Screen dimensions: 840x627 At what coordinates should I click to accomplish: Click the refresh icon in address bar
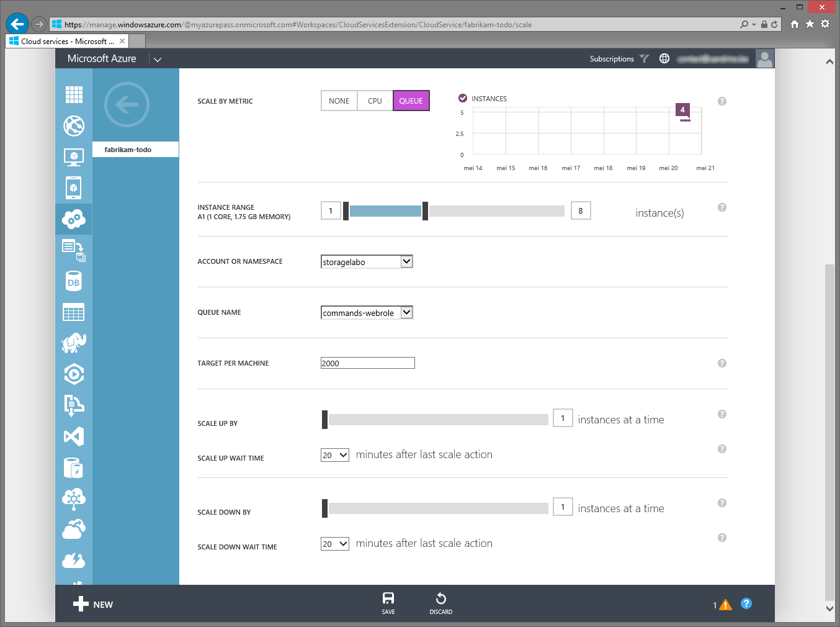tap(774, 24)
